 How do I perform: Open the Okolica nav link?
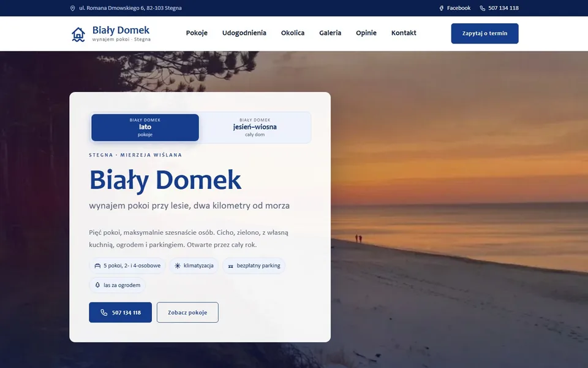coord(293,33)
